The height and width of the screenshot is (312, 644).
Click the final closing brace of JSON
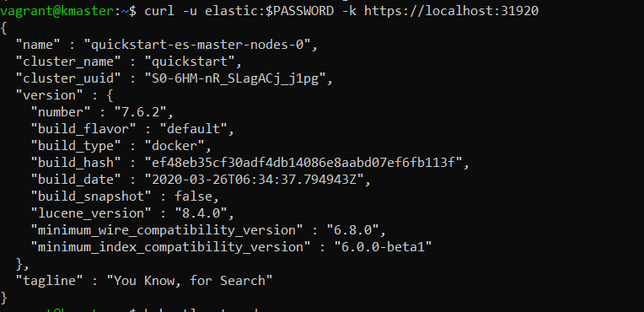4,297
